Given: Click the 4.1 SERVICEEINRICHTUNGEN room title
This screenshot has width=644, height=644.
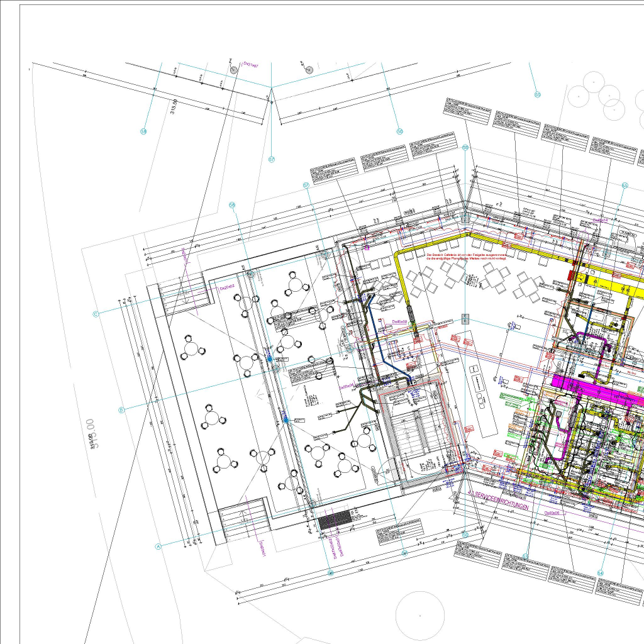Looking at the screenshot, I should pos(498,501).
